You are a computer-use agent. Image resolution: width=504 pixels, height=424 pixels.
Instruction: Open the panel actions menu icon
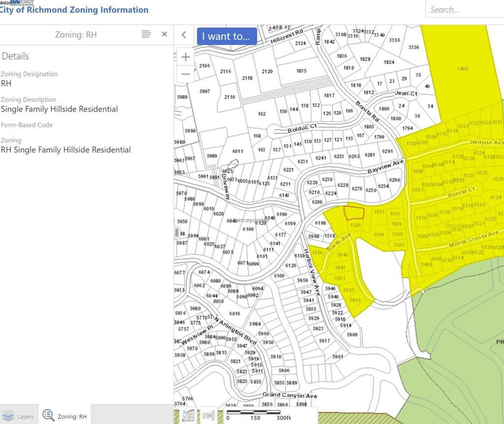(x=146, y=34)
